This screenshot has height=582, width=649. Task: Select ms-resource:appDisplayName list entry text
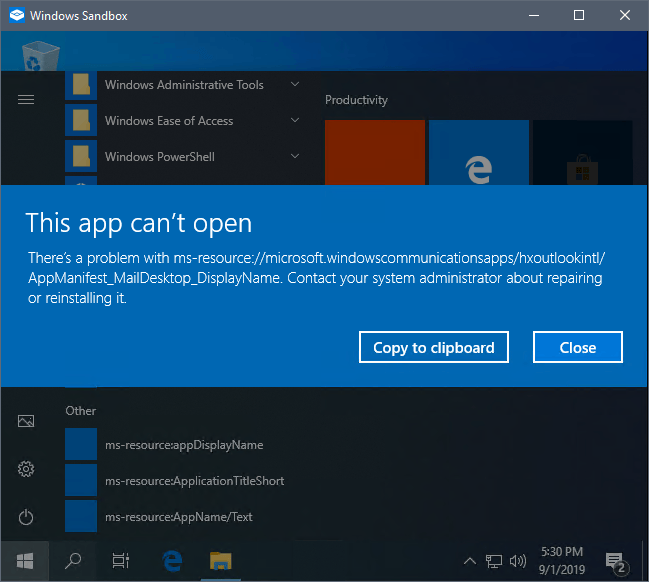point(184,445)
